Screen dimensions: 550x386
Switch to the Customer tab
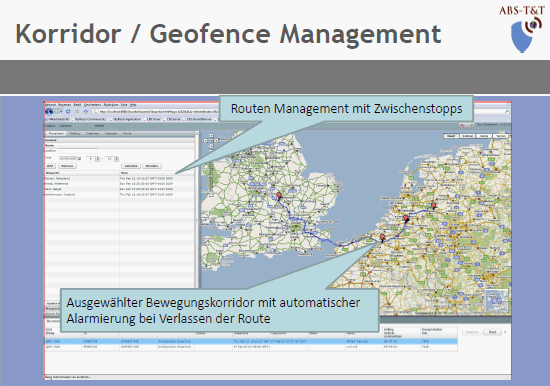tap(93, 134)
